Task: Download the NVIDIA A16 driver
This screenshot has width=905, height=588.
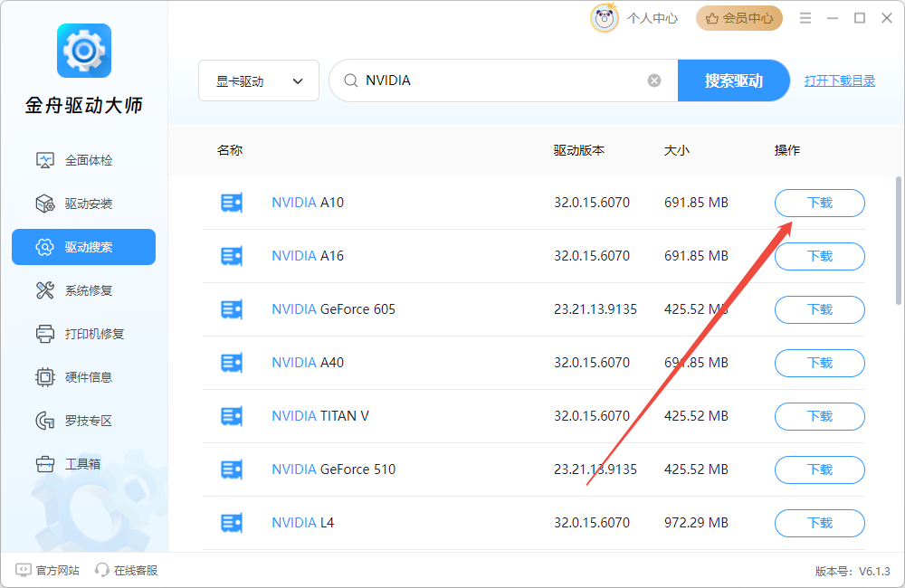Action: 820,256
